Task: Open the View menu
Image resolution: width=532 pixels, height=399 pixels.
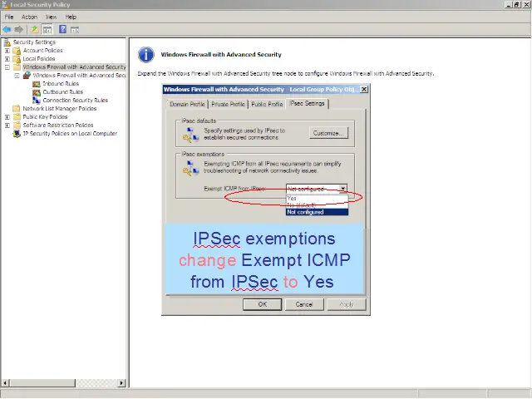Action: pyautogui.click(x=51, y=17)
